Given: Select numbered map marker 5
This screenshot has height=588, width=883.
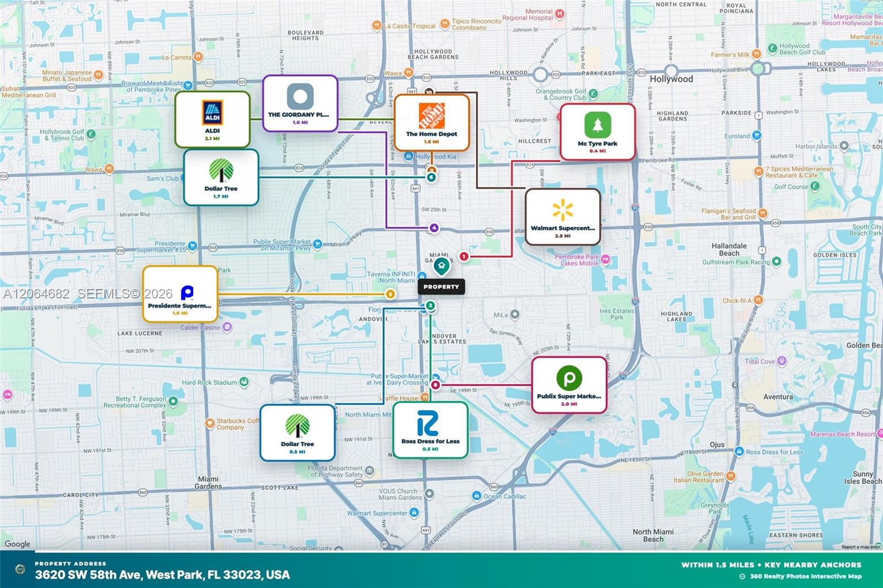Looking at the screenshot, I should (390, 294).
